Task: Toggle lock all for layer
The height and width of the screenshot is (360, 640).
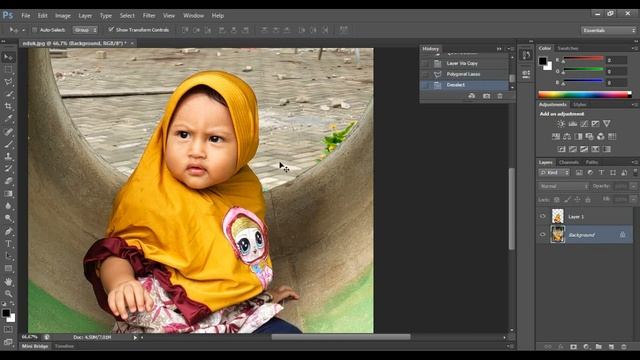Action: point(588,200)
